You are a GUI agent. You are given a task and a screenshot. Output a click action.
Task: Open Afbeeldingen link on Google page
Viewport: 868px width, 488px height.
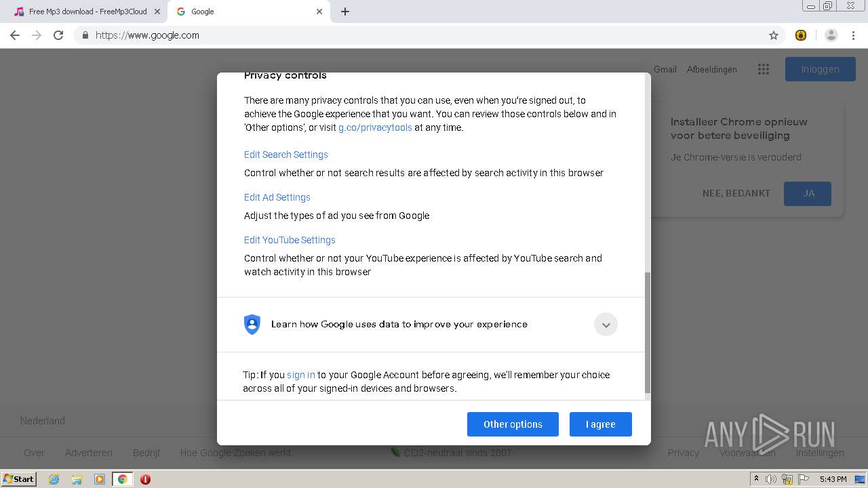coord(712,69)
